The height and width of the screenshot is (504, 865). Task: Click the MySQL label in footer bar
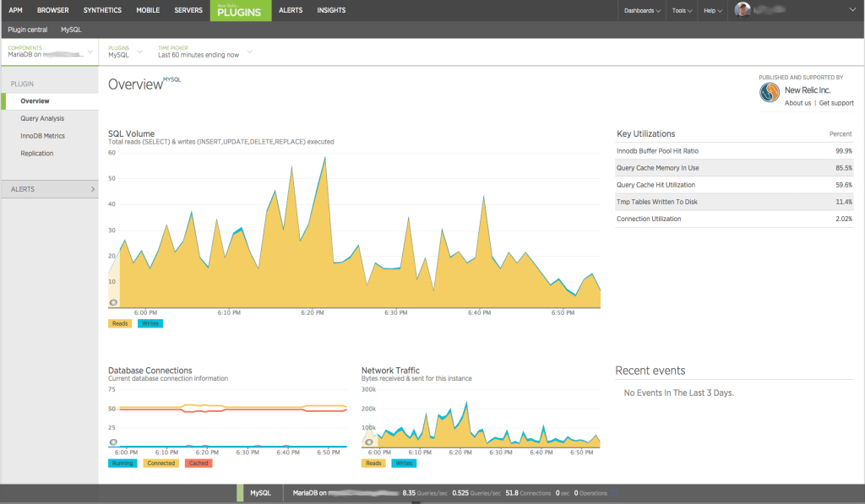click(x=260, y=493)
